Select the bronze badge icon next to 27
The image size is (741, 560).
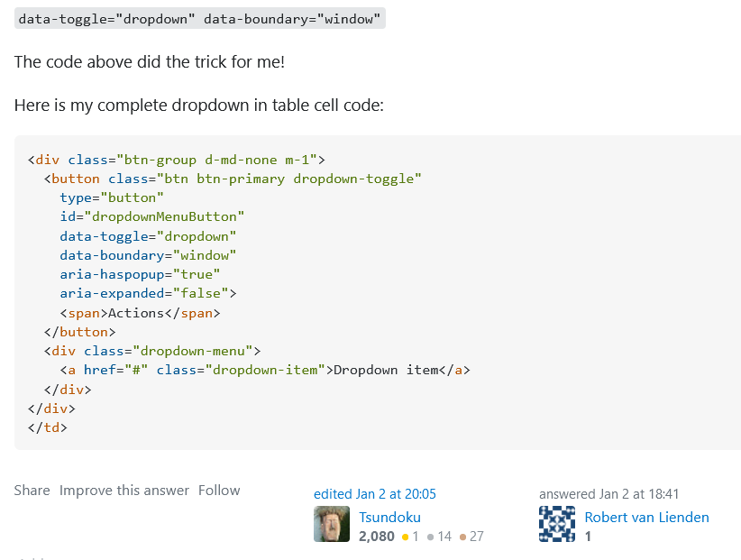tap(463, 536)
